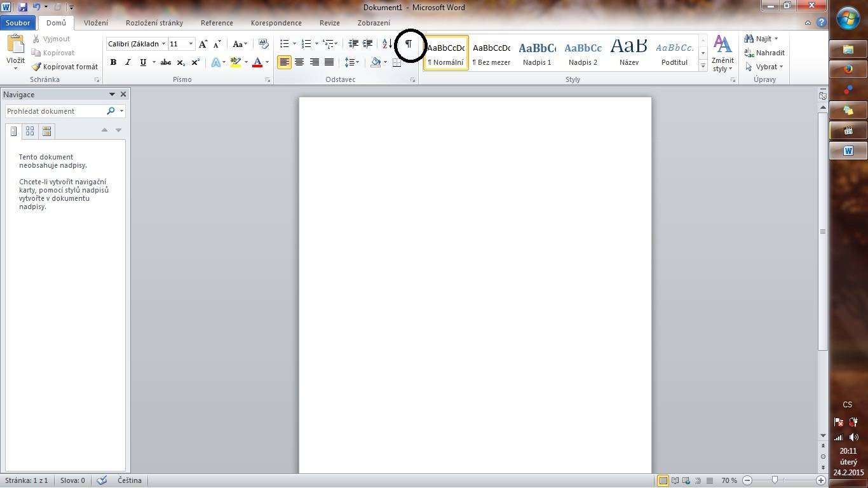Apply the Bez mezer style
The height and width of the screenshot is (488, 868).
[491, 53]
